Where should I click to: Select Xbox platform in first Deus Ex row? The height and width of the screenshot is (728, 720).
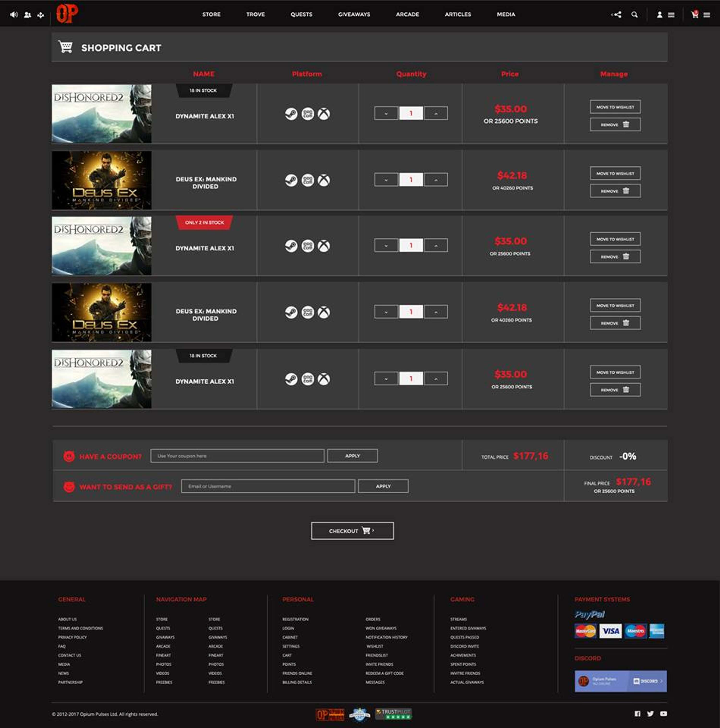pos(324,180)
